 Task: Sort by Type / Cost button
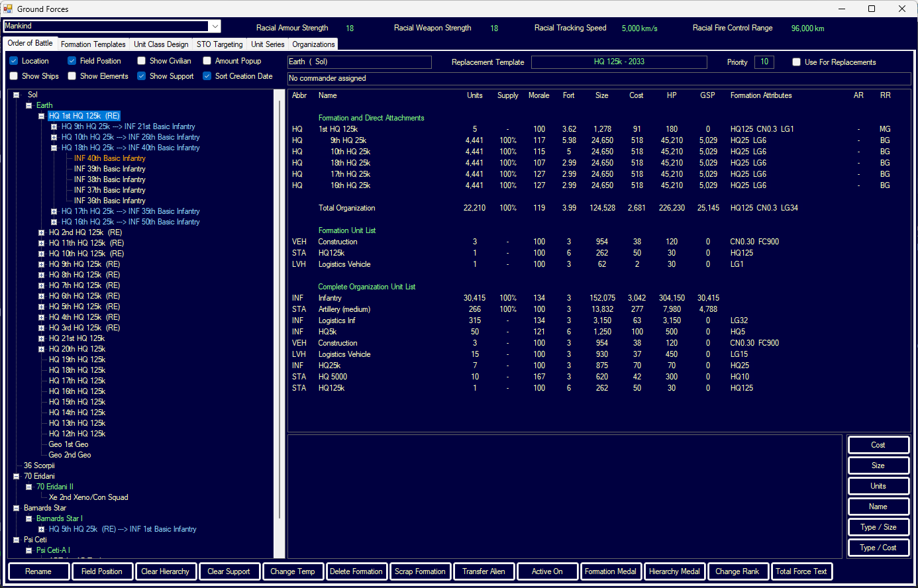point(878,548)
